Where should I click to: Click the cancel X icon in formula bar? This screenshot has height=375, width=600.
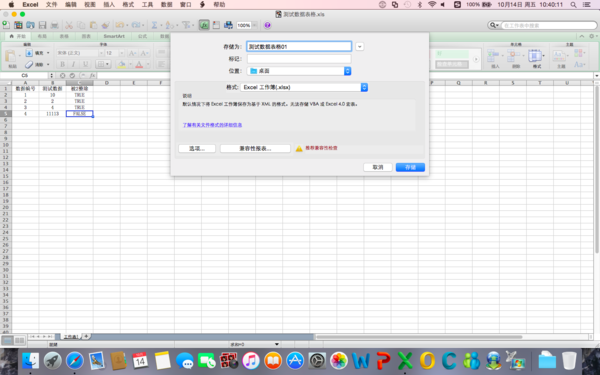(62, 76)
